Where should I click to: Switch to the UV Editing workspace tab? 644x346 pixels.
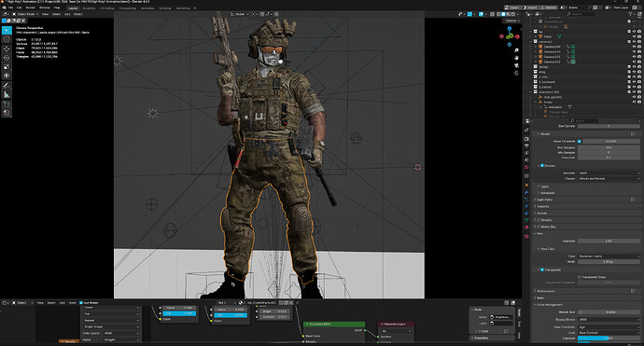pos(107,8)
